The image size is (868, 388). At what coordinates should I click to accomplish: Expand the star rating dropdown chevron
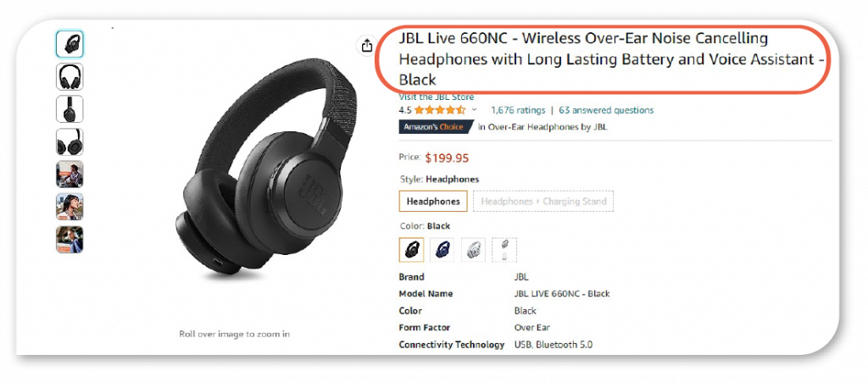tap(475, 110)
